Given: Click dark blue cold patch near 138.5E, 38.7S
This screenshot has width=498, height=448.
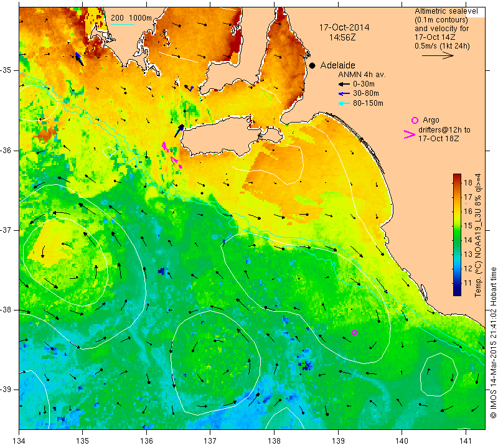Looking at the screenshot, I should pos(306,365).
